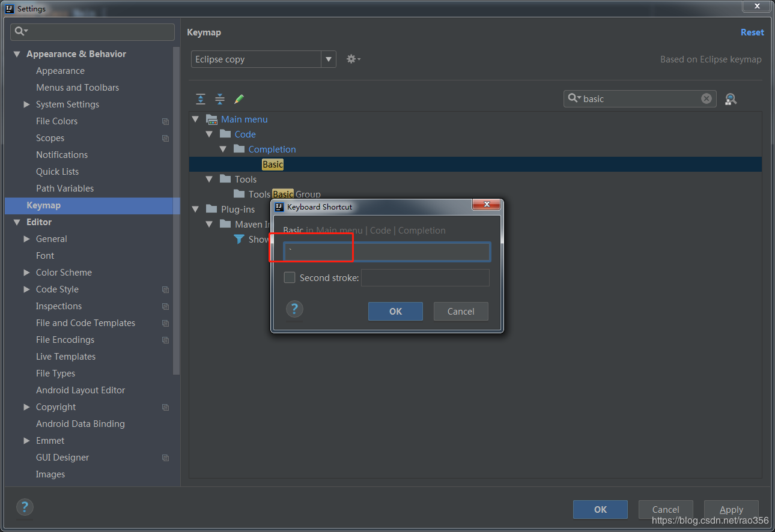Open Menus and Toolbars settings
The height and width of the screenshot is (532, 775).
77,88
